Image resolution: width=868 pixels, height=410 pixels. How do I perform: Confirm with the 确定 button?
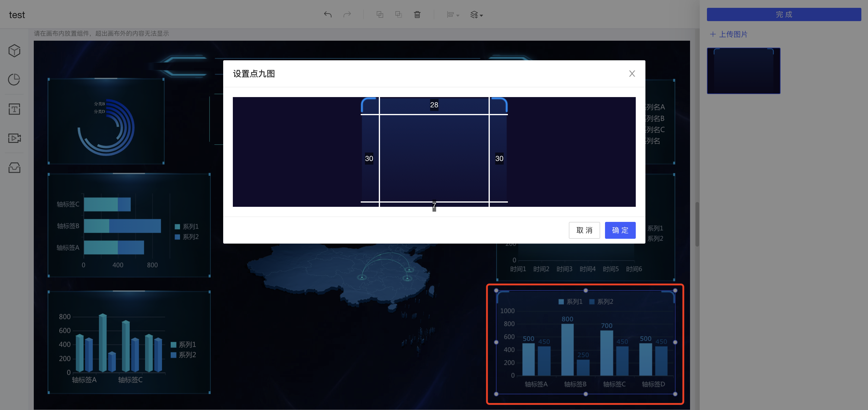click(620, 230)
